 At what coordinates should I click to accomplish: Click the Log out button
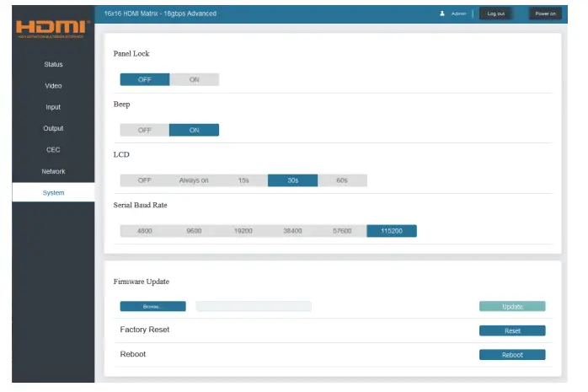click(495, 13)
